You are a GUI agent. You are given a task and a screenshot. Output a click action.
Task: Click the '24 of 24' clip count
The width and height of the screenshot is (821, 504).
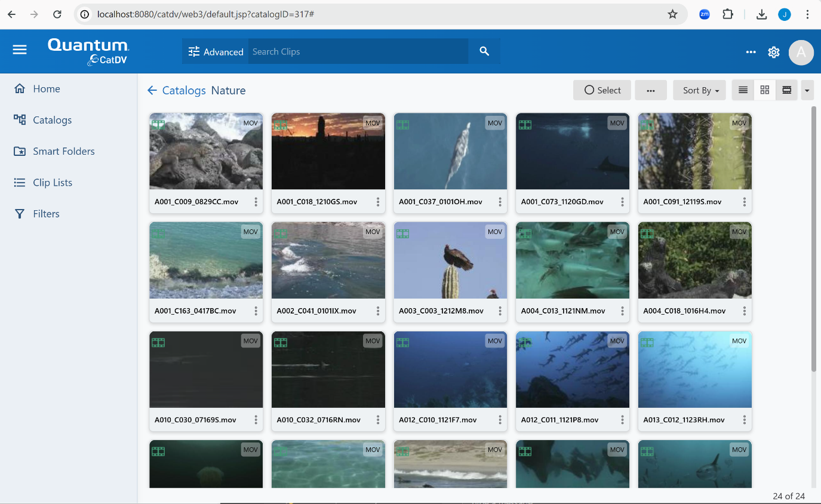tap(789, 496)
